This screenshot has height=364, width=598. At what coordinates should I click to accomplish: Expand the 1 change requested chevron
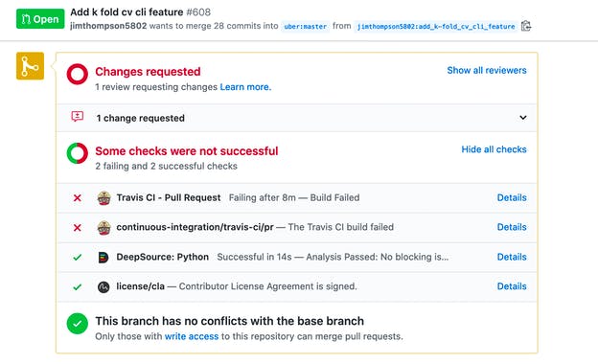(523, 118)
